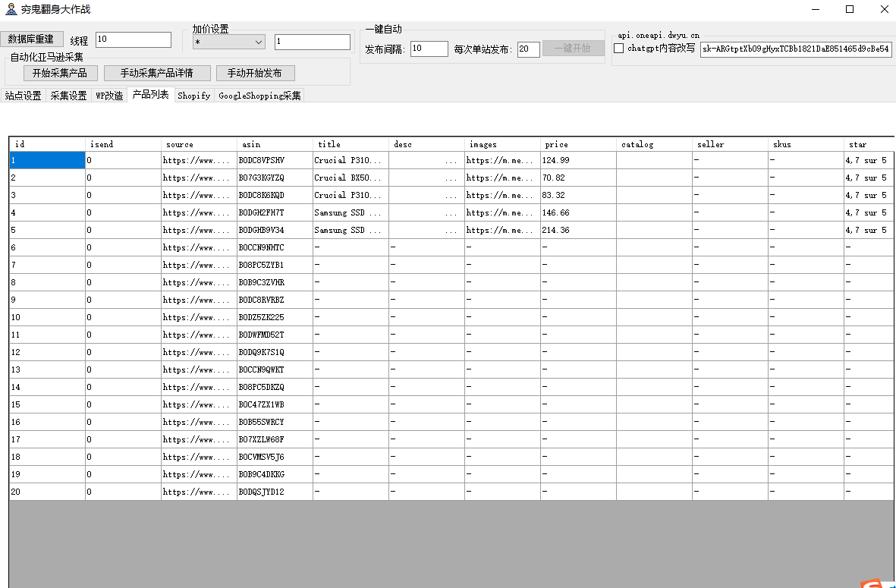Click the 每次单站发布 quantity input
The height and width of the screenshot is (588, 896).
528,48
